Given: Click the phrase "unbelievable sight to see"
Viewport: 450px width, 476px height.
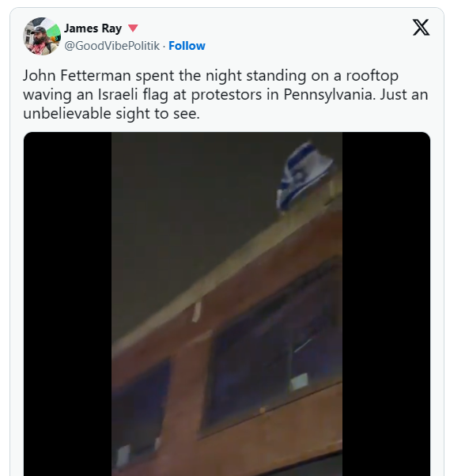Looking at the screenshot, I should coord(112,114).
